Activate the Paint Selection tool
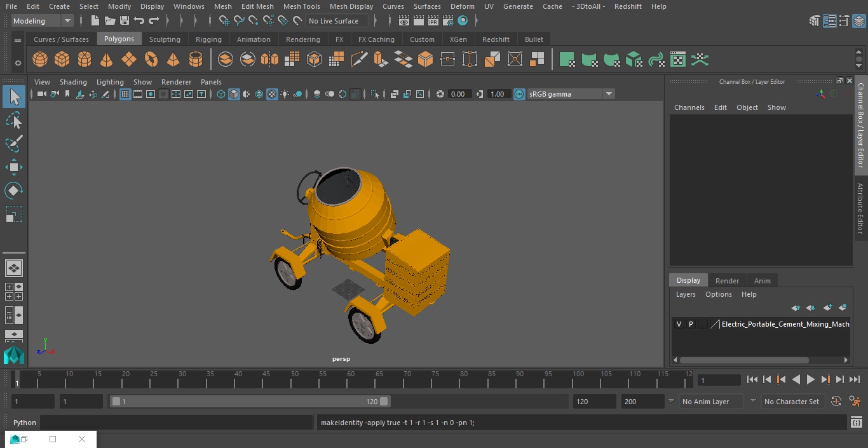This screenshot has height=448, width=868. (14, 144)
